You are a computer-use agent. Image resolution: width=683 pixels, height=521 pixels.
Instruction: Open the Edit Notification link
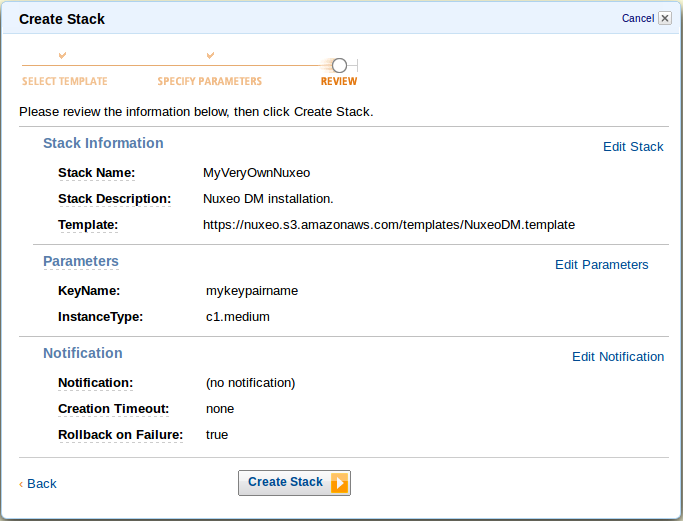(x=618, y=357)
